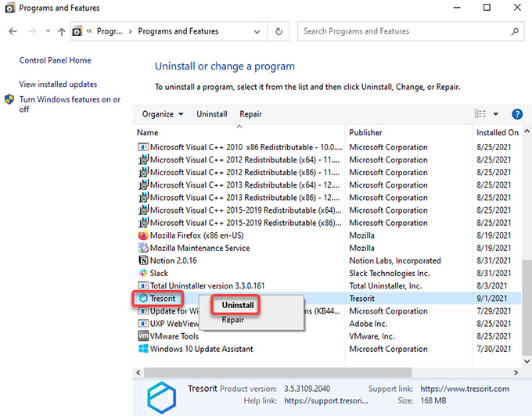Click the 7/30/2021 install date
This screenshot has width=532, height=416.
click(x=494, y=349)
